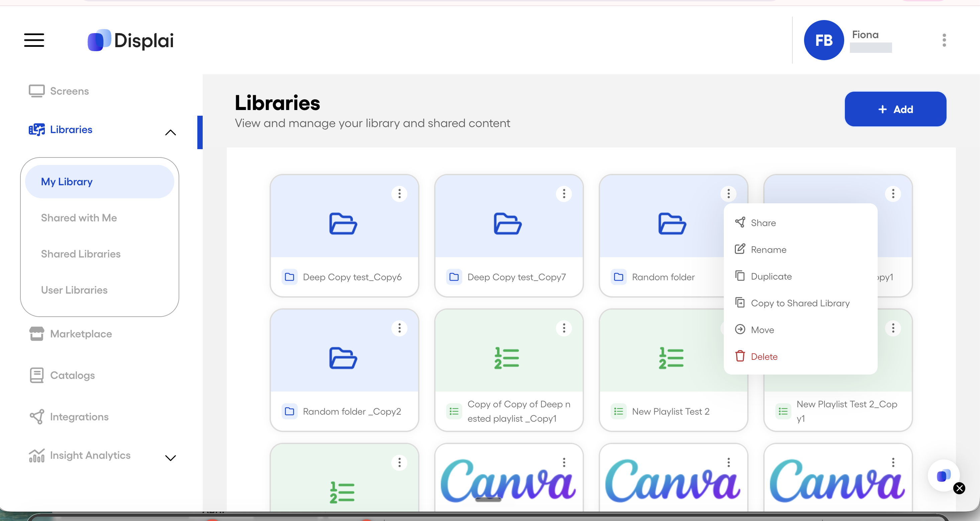This screenshot has width=980, height=521.
Task: Open the Displai chat assistant bubble
Action: tap(944, 476)
